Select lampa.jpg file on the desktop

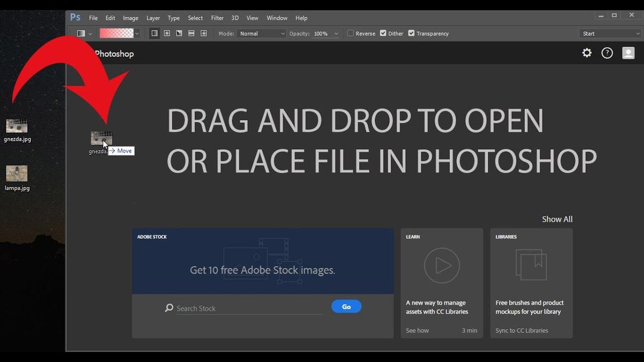(17, 179)
